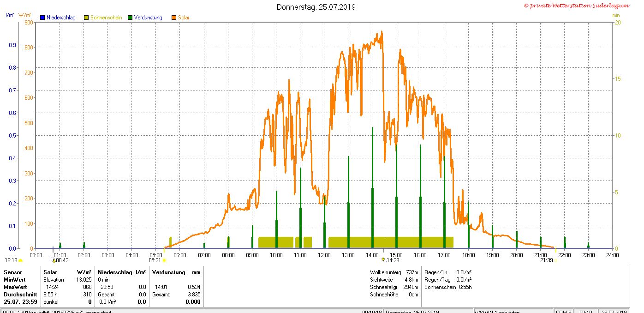
Task: Click the green Verdunstung legend swatch
Action: (130, 18)
